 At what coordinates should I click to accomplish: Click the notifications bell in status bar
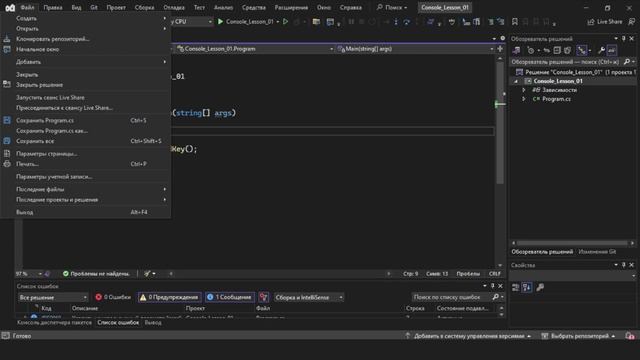pyautogui.click(x=630, y=336)
